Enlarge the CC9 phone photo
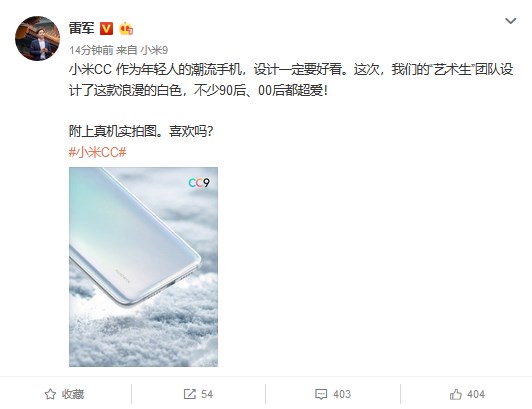The height and width of the screenshot is (409, 532). tap(143, 267)
